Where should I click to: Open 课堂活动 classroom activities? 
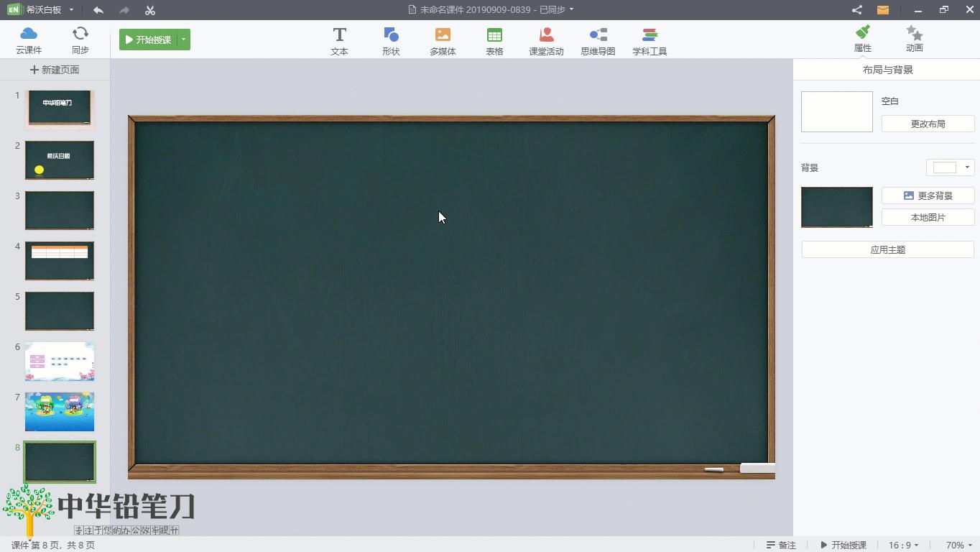pyautogui.click(x=546, y=41)
